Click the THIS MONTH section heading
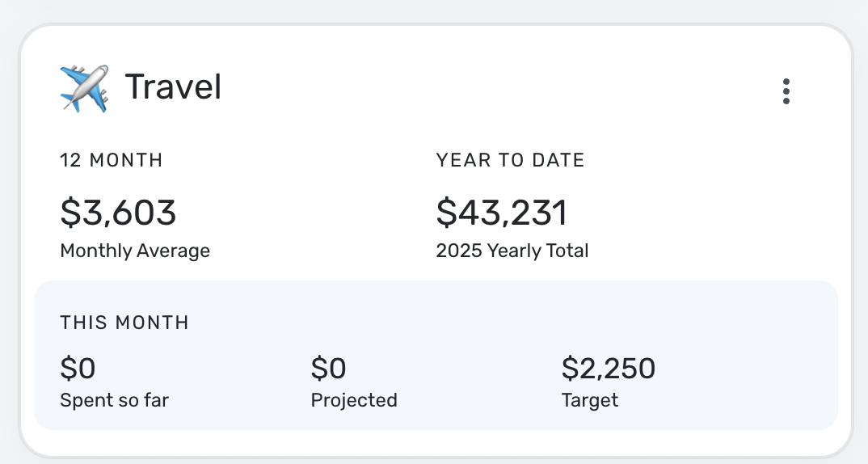Screen dimensions: 868x464 coord(124,323)
